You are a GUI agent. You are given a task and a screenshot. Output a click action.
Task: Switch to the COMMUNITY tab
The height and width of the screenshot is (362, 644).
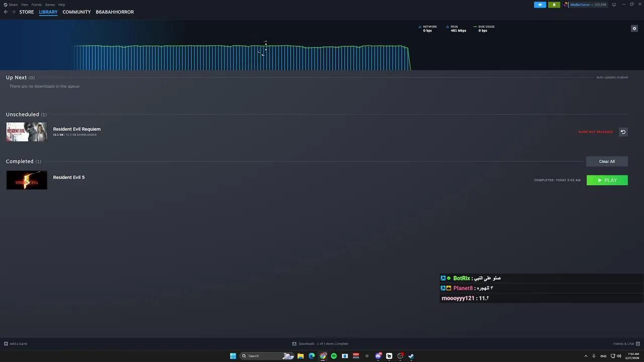(x=76, y=12)
